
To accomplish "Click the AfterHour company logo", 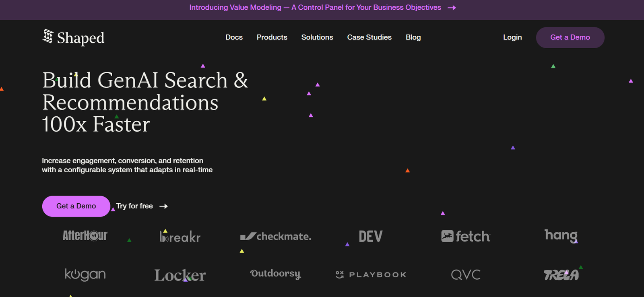I will 85,236.
